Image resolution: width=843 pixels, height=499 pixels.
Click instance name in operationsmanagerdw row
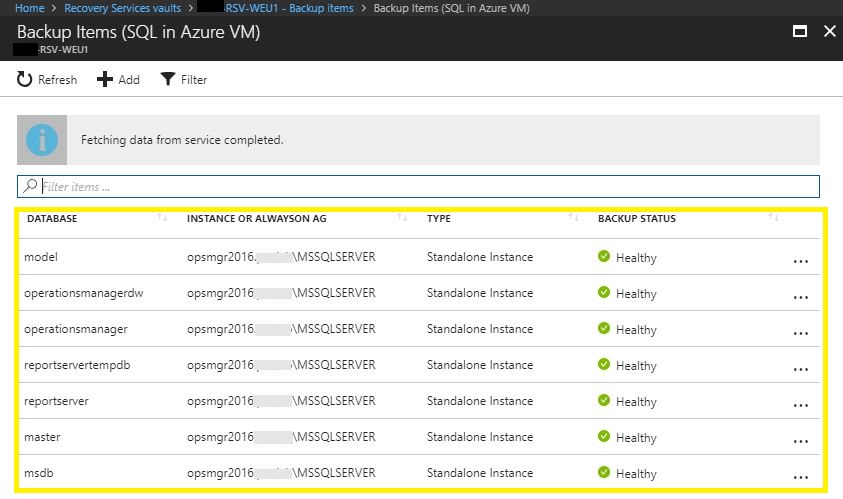281,293
